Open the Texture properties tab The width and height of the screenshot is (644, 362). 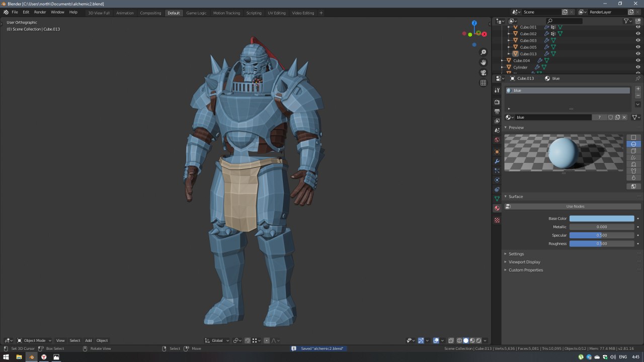click(x=497, y=220)
